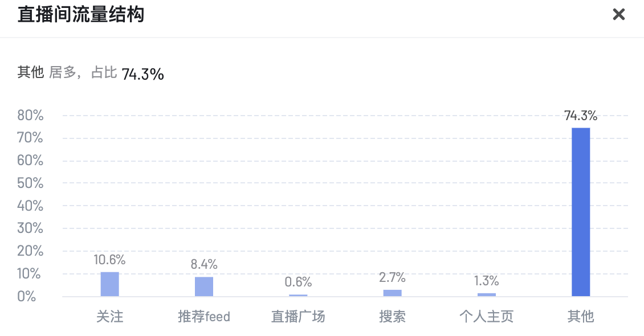Click the 搜索 traffic bar
Viewport: 644px width, 336px height.
392,293
